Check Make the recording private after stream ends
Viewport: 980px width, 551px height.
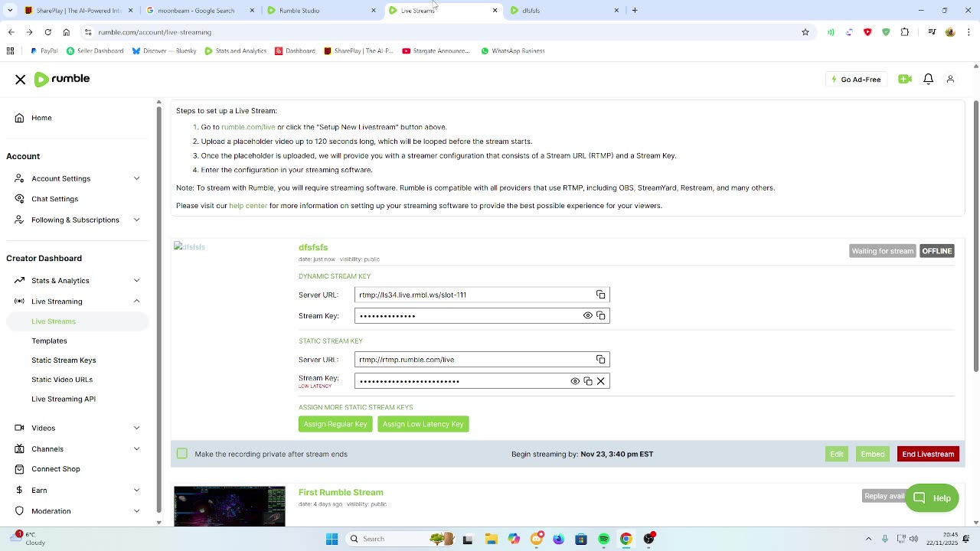[x=181, y=454]
